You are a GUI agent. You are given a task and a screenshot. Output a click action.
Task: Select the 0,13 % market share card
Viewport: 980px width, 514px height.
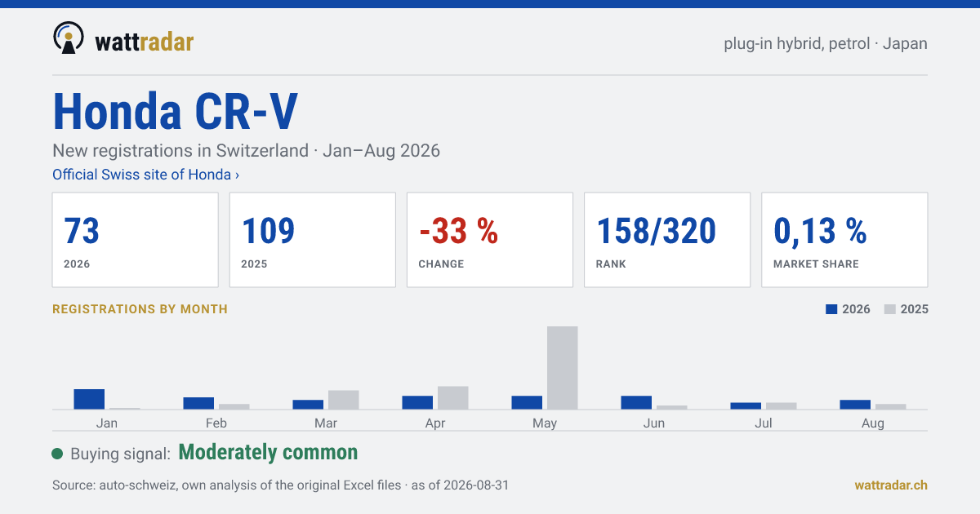click(844, 240)
